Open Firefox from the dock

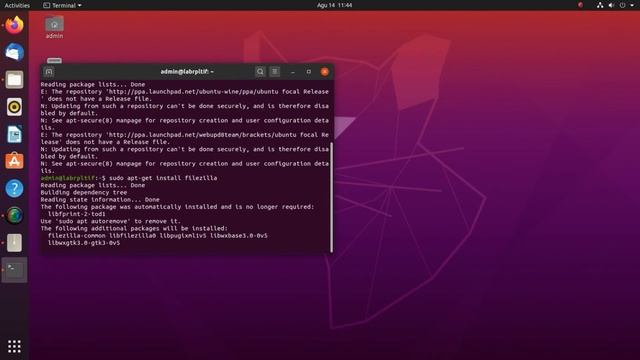(x=14, y=25)
